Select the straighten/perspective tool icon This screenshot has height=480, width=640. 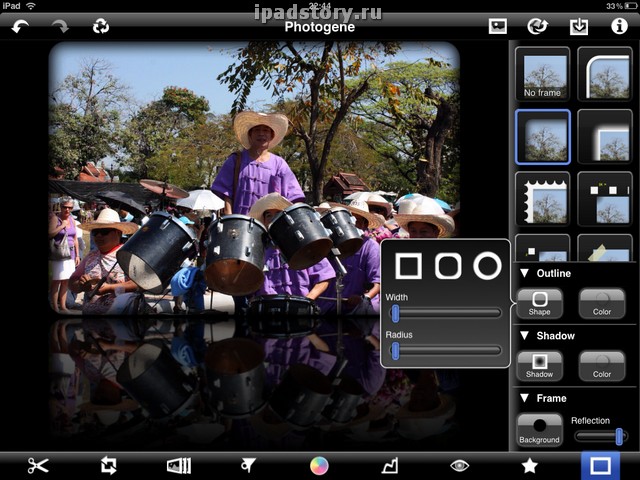[179, 466]
